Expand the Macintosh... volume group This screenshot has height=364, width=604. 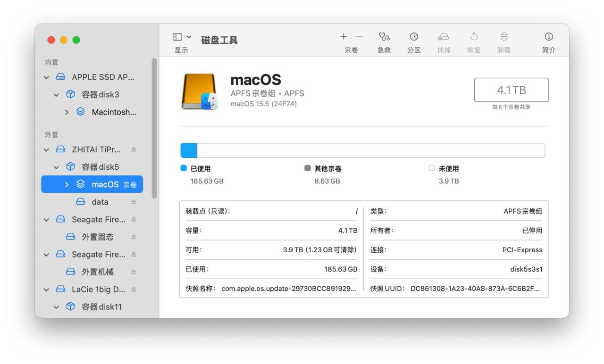67,112
